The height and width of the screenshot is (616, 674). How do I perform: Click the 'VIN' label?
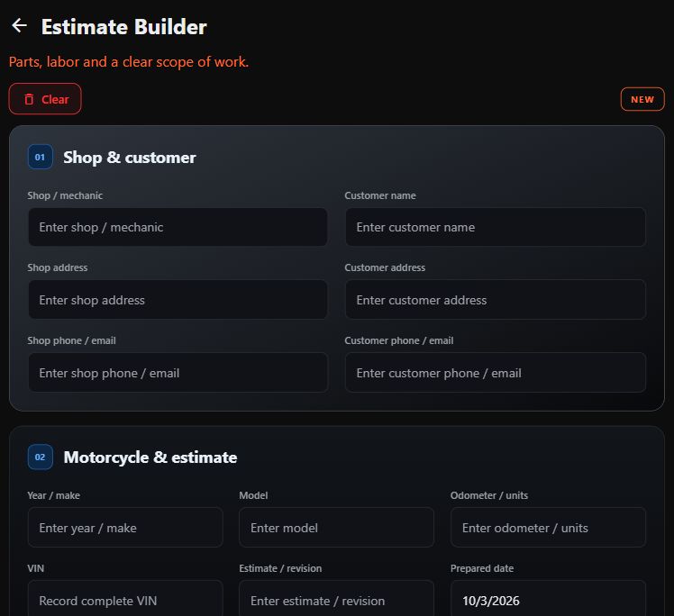[x=36, y=568]
